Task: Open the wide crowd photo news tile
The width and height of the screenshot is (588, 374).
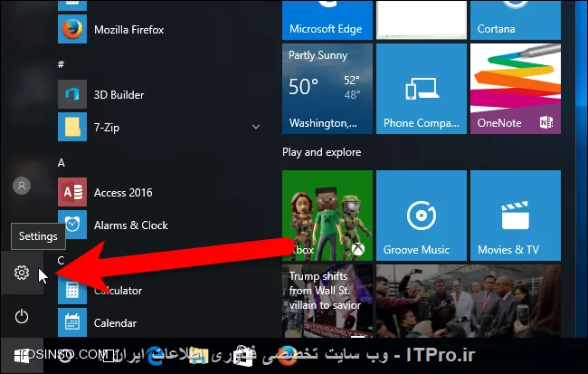Action: click(469, 301)
